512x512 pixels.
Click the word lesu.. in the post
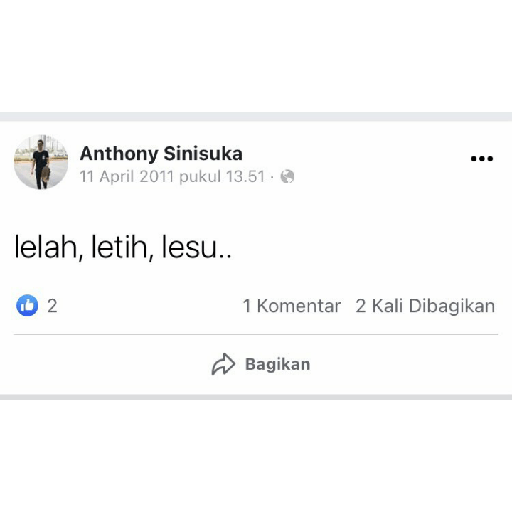point(196,247)
